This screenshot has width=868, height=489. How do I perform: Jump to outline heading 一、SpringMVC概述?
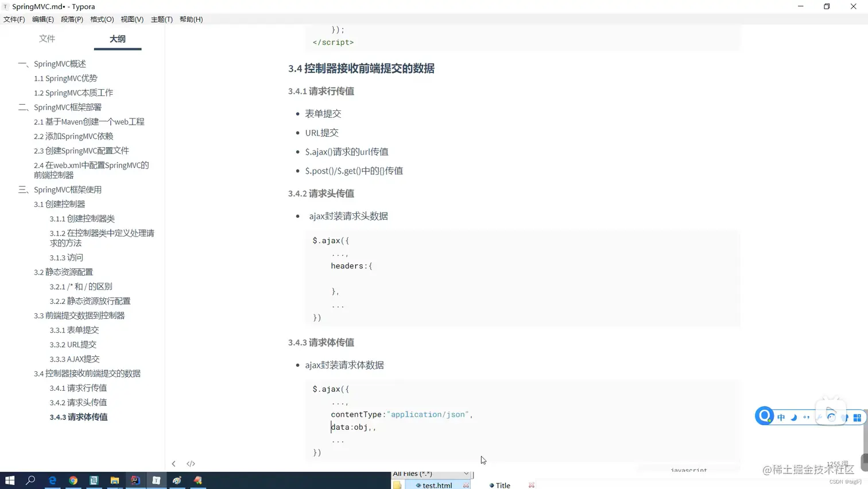pos(52,64)
